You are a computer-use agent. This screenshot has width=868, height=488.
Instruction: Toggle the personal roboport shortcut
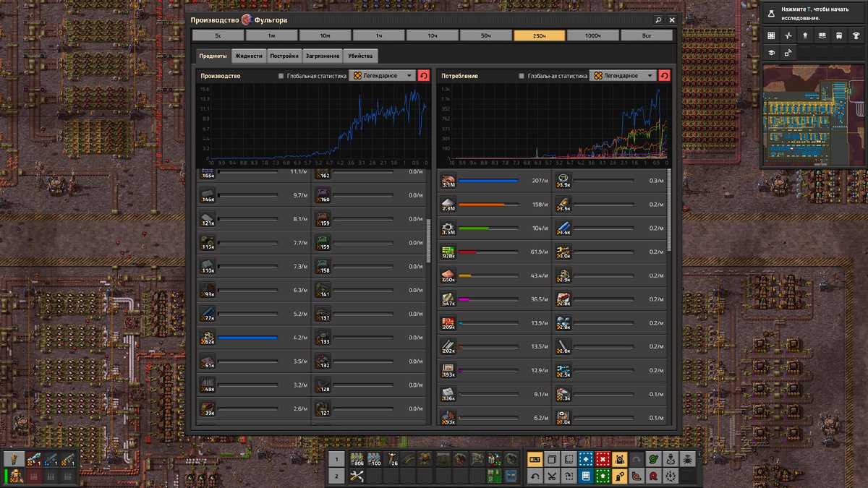pyautogui.click(x=620, y=459)
